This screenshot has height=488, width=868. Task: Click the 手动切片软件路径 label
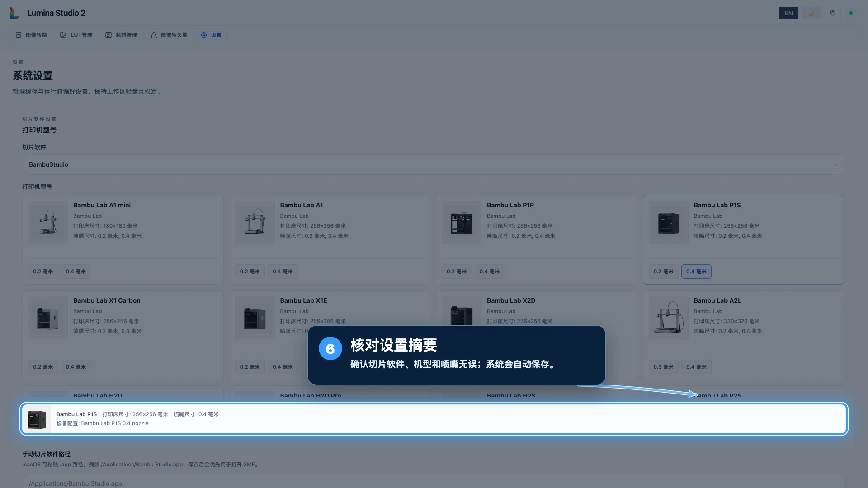[46, 455]
